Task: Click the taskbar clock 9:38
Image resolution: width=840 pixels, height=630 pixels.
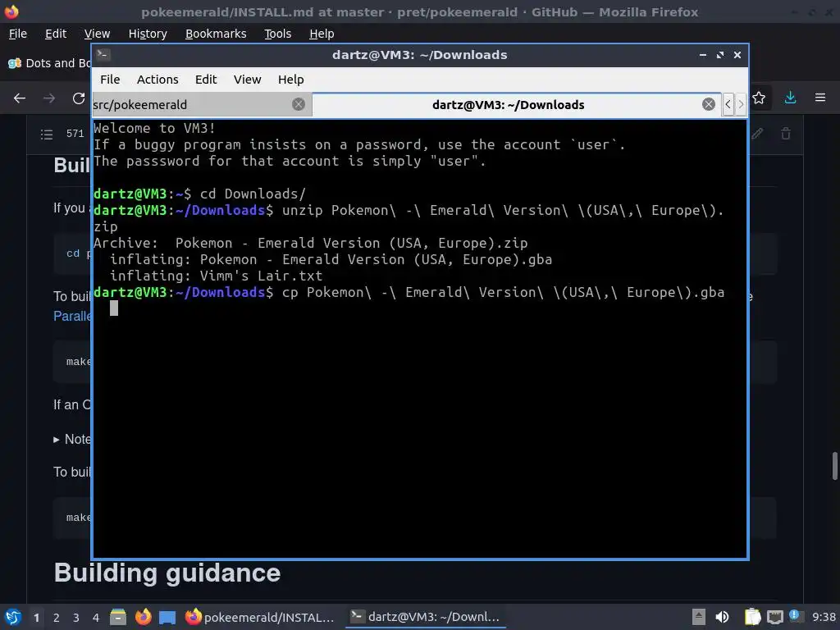Action: click(x=824, y=617)
